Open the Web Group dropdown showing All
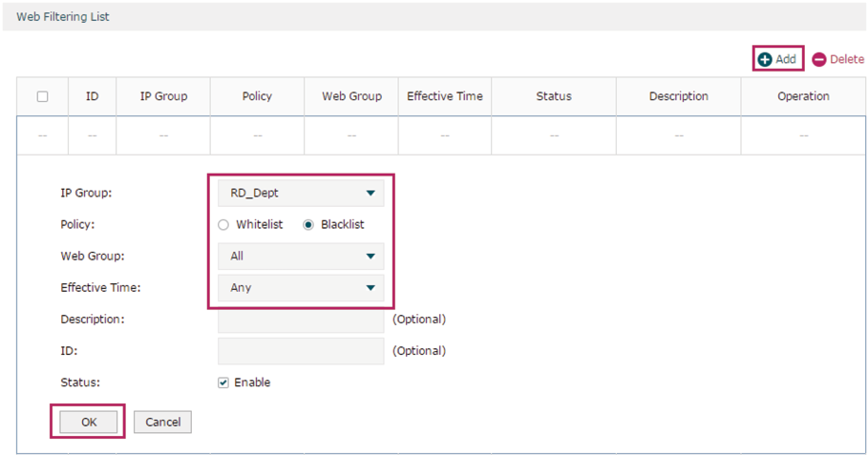This screenshot has height=455, width=868. tap(301, 256)
